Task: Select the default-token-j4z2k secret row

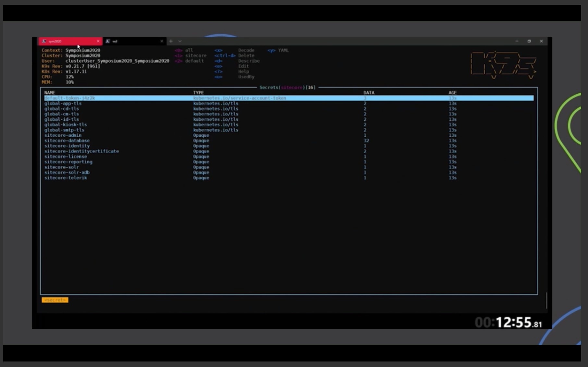Action: pos(289,98)
